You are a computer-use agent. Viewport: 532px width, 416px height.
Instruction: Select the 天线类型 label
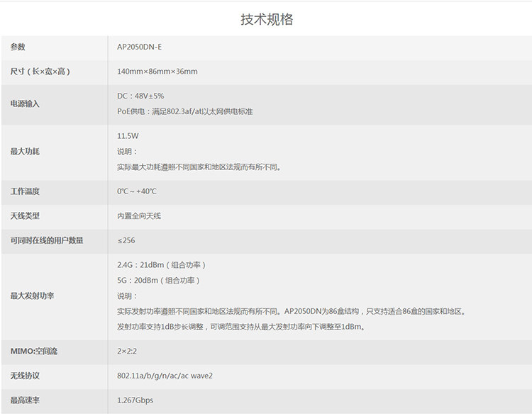click(x=25, y=215)
